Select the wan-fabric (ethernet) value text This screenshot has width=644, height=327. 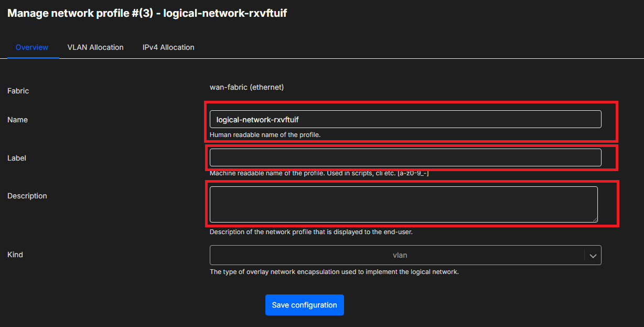[x=246, y=88]
